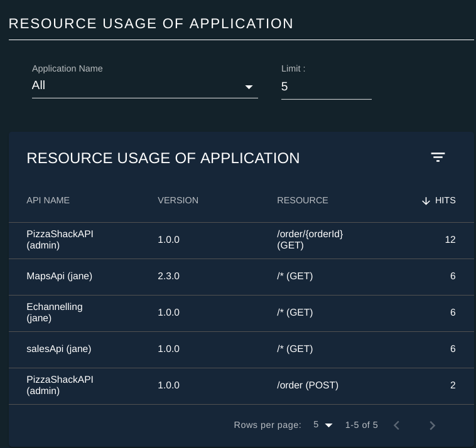Select the salesApi (jane) row
This screenshot has height=448, width=476.
[241, 349]
